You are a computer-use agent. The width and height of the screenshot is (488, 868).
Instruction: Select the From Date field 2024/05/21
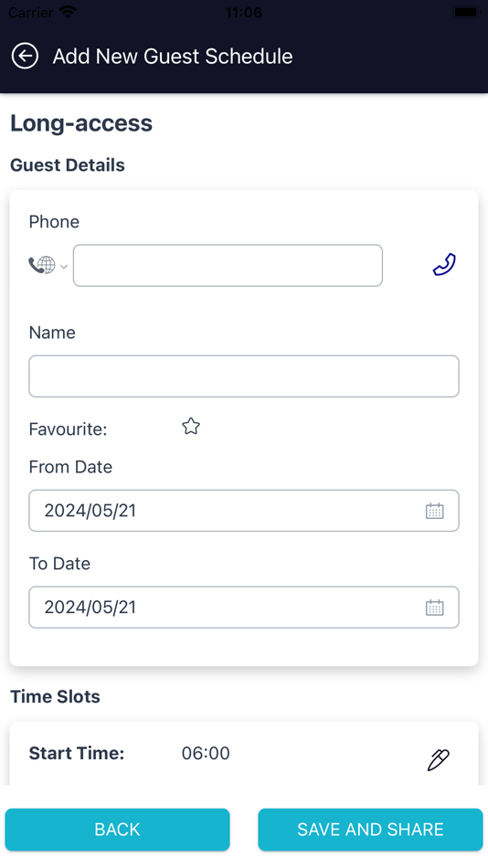244,511
